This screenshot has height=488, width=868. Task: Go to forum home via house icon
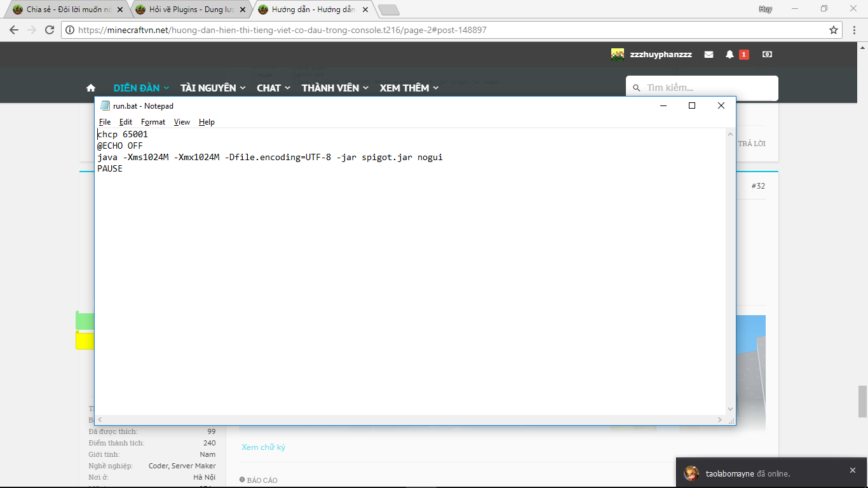click(x=91, y=88)
